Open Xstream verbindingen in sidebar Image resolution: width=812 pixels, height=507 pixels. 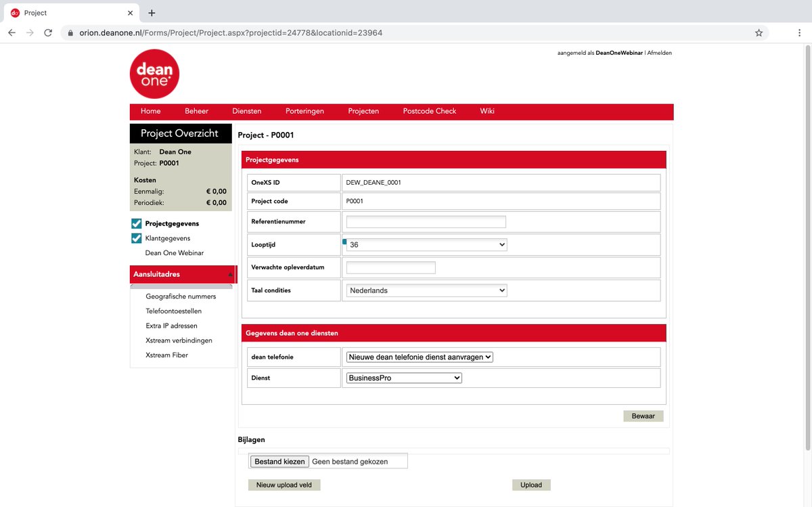pyautogui.click(x=179, y=340)
